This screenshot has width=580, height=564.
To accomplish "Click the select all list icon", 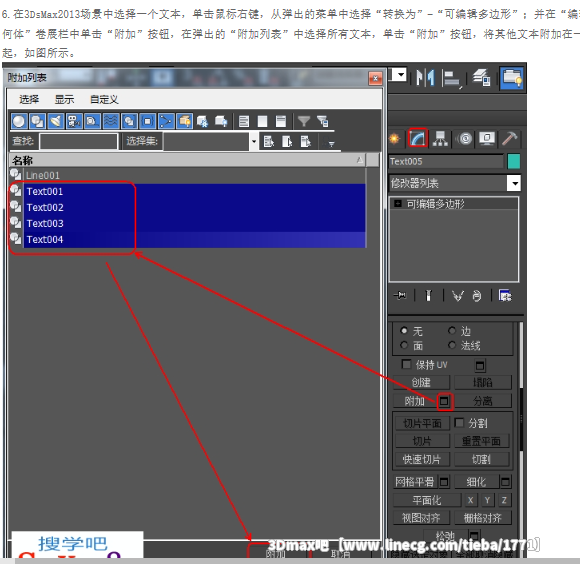I will click(x=244, y=121).
